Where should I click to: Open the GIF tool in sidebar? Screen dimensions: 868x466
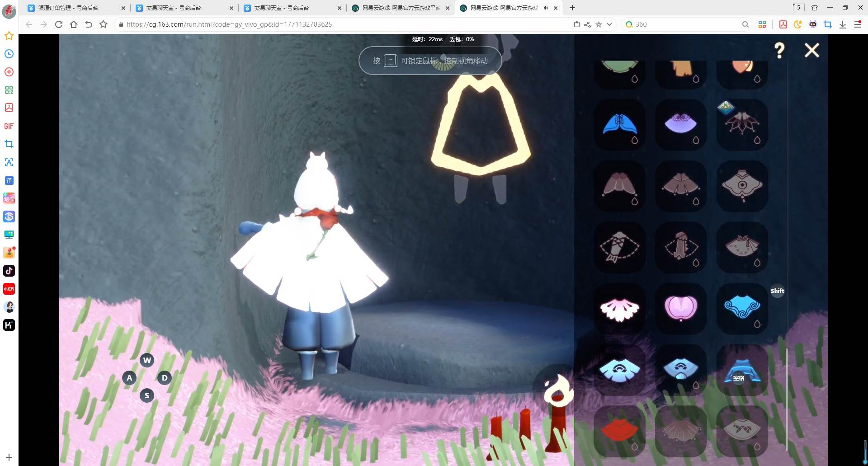[9, 126]
